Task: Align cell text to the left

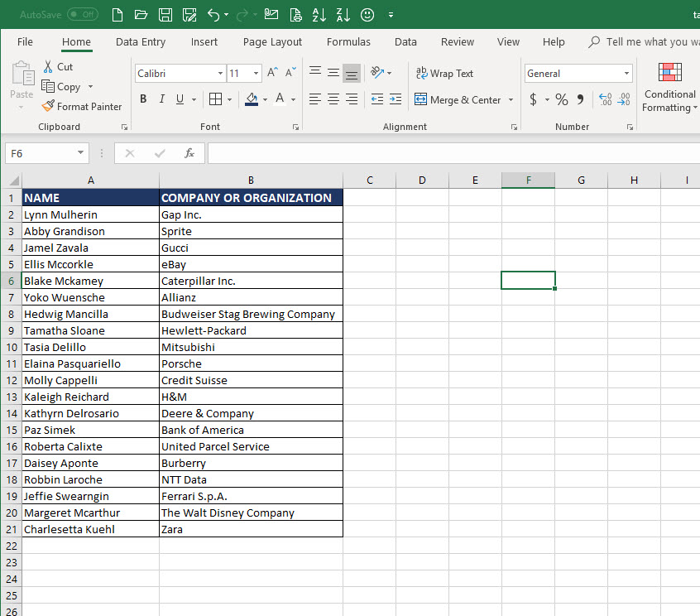Action: pyautogui.click(x=315, y=99)
